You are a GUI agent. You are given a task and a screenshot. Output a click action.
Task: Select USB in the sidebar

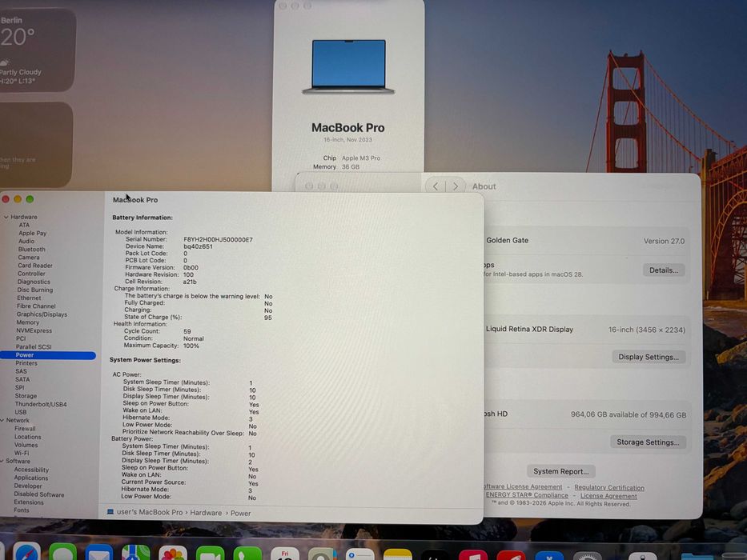coord(21,412)
